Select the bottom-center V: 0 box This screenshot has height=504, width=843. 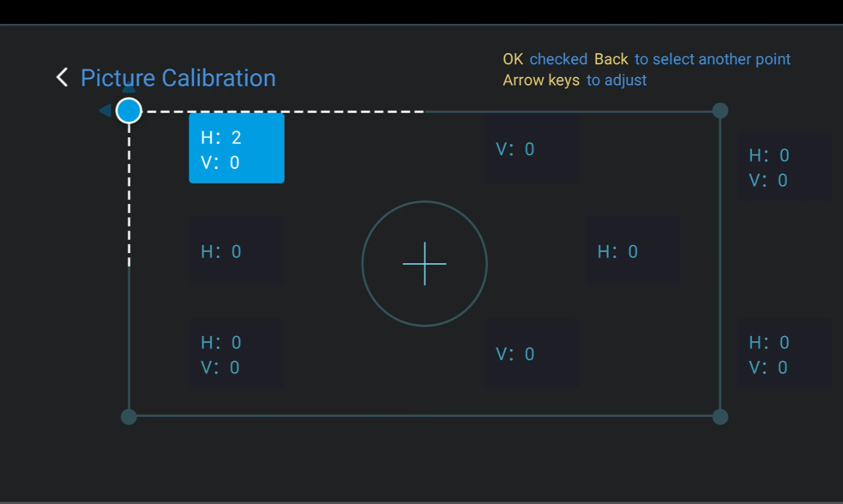click(532, 353)
